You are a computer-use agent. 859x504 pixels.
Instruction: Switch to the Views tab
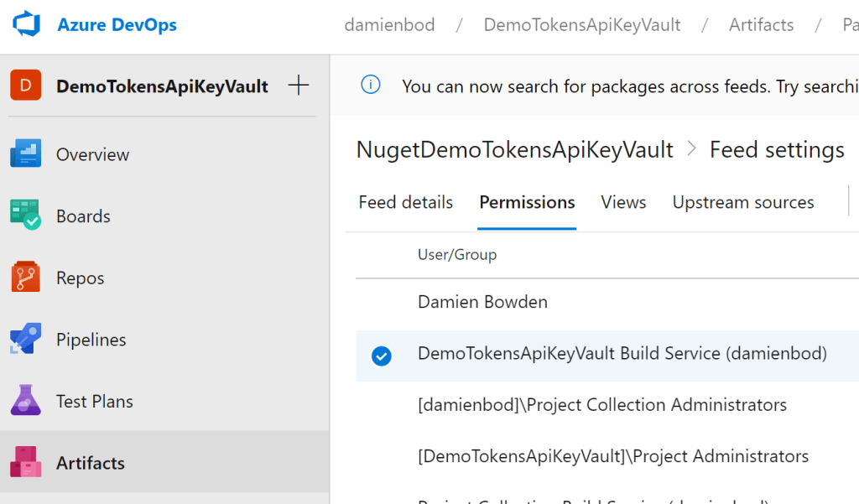pos(623,203)
